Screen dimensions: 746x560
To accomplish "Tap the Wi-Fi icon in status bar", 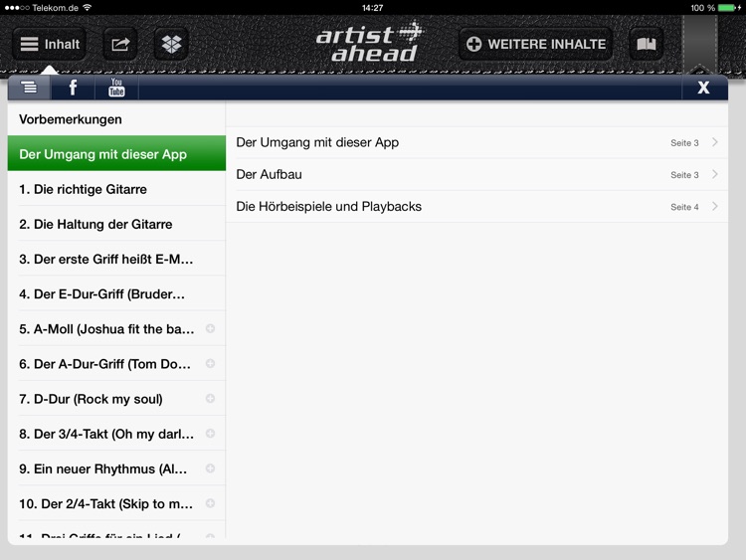I will (88, 8).
